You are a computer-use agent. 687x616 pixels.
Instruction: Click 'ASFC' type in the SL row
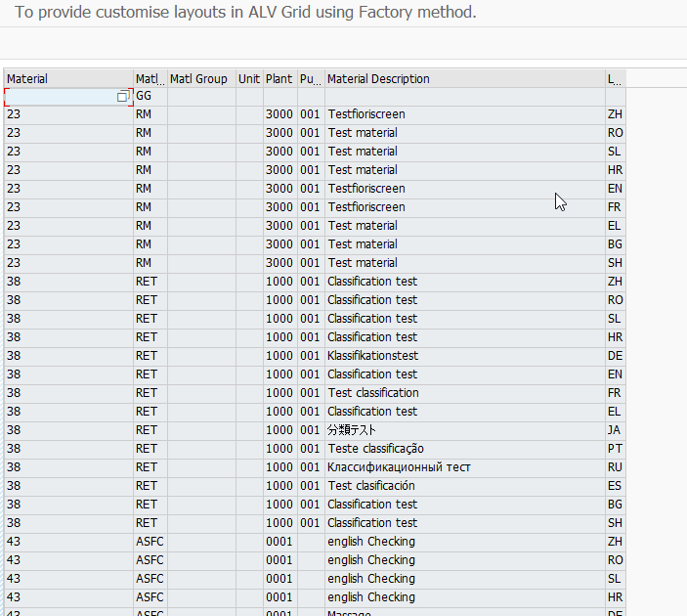(150, 579)
